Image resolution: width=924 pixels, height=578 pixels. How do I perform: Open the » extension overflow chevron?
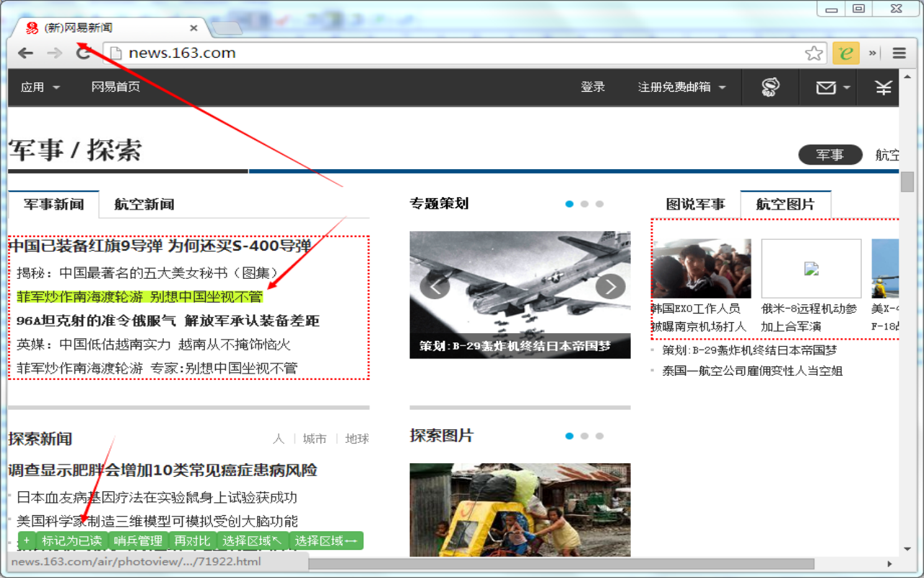873,52
